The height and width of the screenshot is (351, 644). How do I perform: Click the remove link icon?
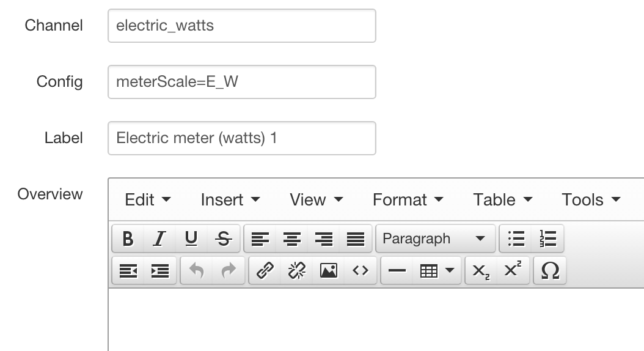pyautogui.click(x=297, y=270)
